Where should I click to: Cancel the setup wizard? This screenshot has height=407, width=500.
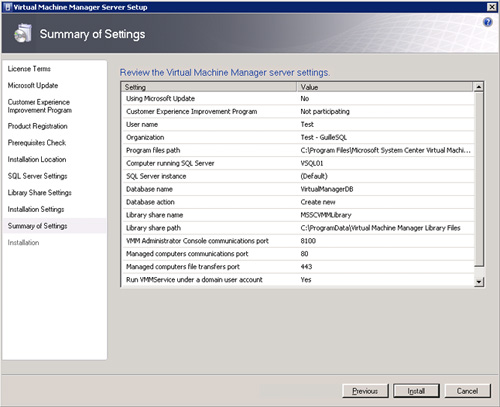[x=467, y=391]
